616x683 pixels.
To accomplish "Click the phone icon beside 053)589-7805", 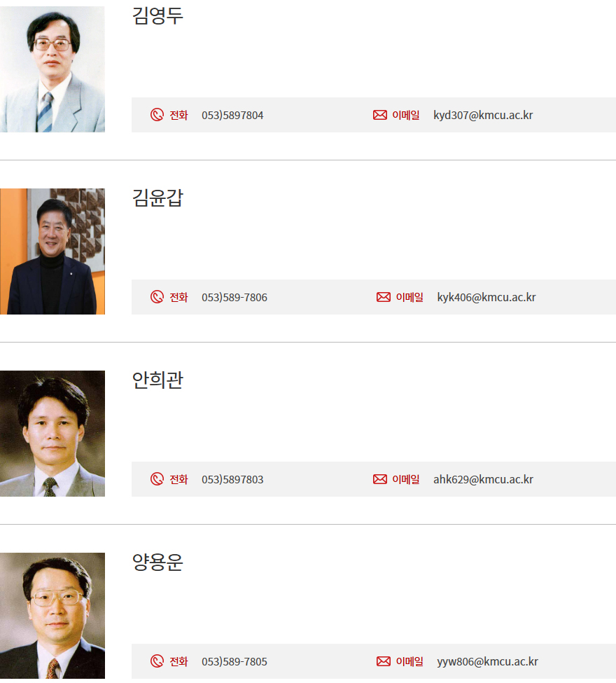I will click(x=157, y=661).
